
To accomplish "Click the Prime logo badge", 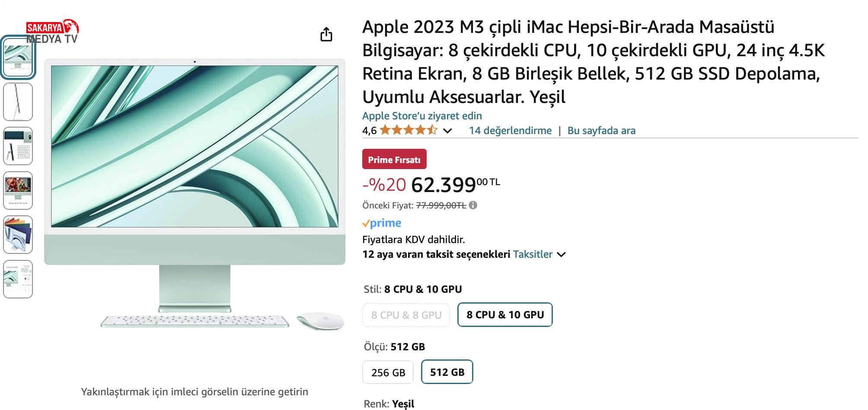I will pos(382,223).
